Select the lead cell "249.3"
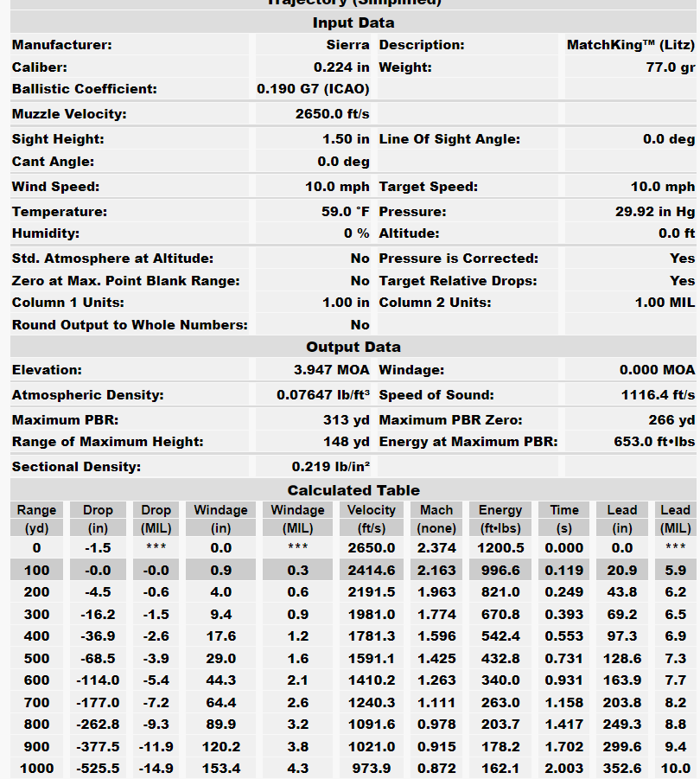 (622, 725)
